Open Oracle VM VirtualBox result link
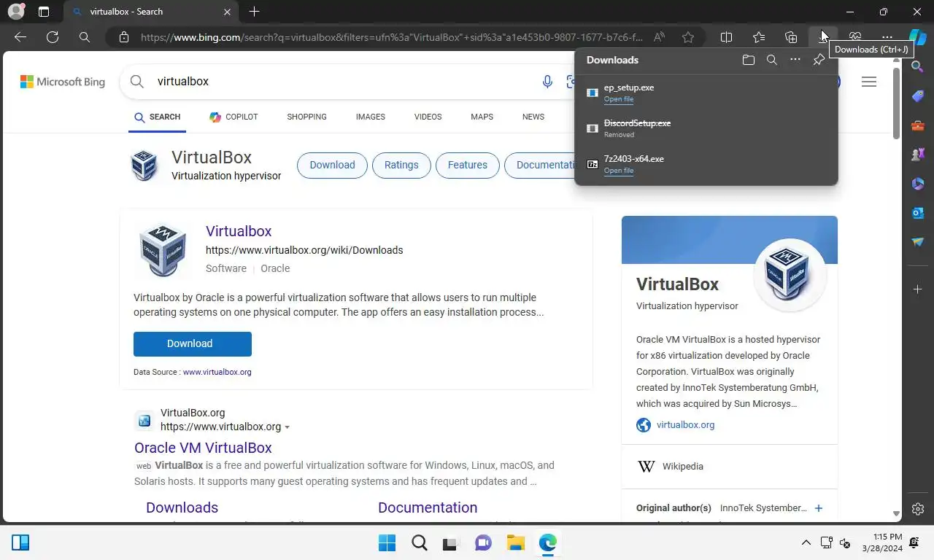The image size is (934, 560). click(x=203, y=448)
